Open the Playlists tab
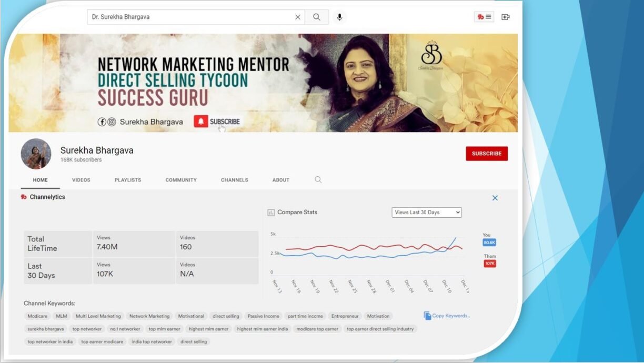Image resolution: width=644 pixels, height=363 pixels. [128, 180]
